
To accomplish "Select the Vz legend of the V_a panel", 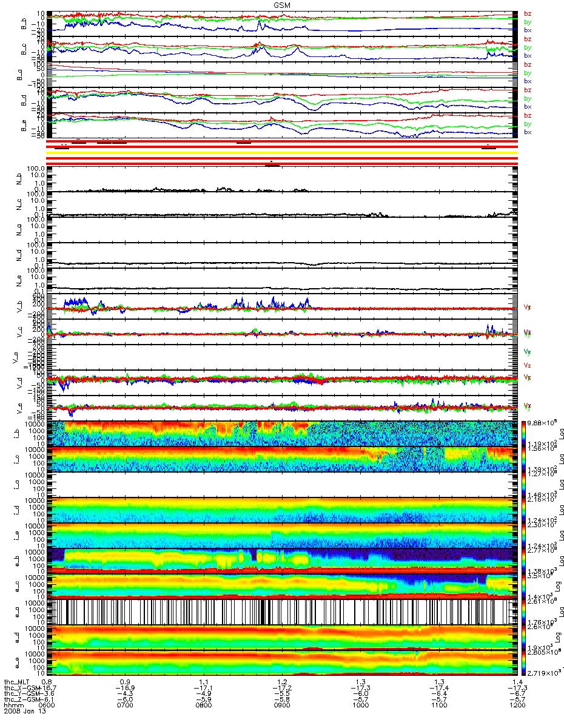I will (528, 365).
